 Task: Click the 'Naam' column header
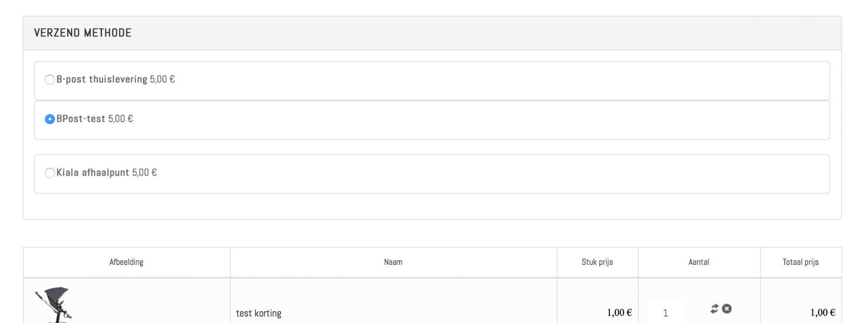click(393, 262)
